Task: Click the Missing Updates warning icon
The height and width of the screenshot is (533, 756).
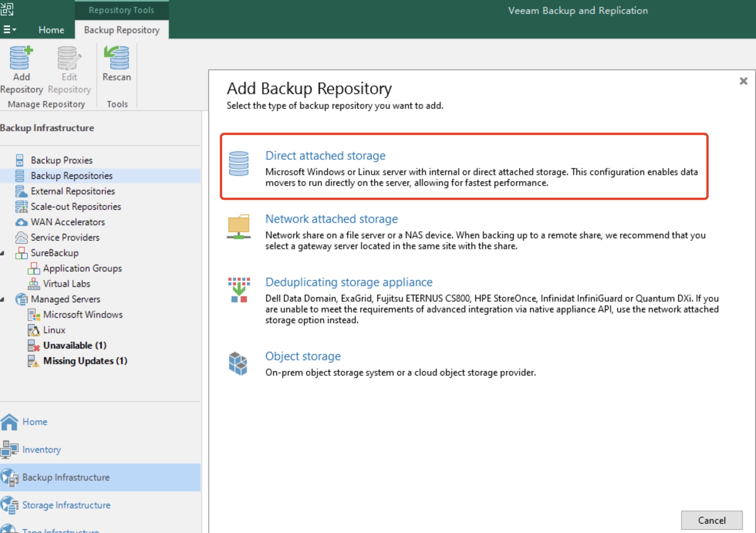Action: coord(34,361)
